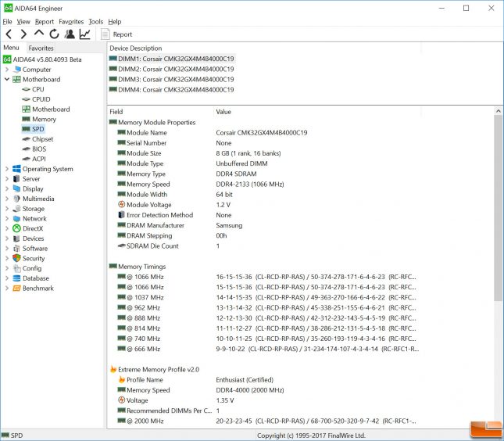Click the AIDA64 v5.80.4093 Beta root icon

click(7, 59)
